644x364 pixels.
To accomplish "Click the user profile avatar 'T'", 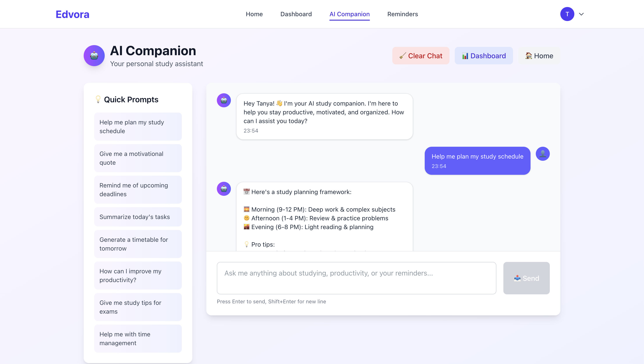I will [x=567, y=14].
